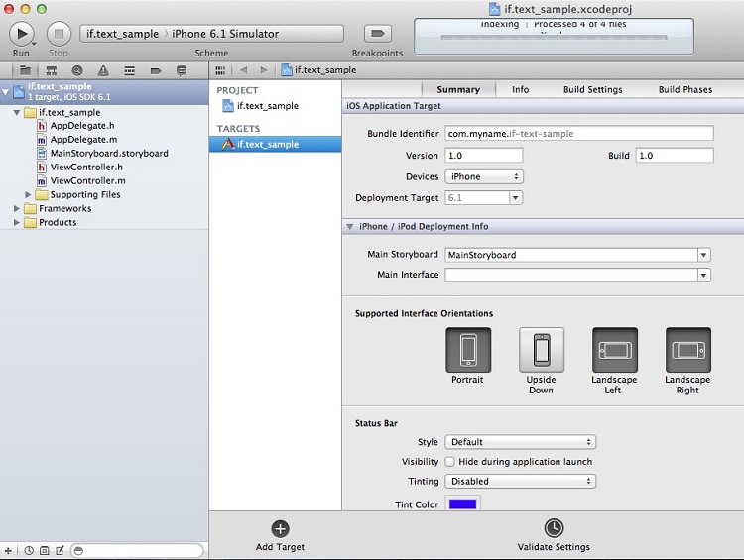Click the Version field
The height and width of the screenshot is (560, 744).
click(x=484, y=155)
